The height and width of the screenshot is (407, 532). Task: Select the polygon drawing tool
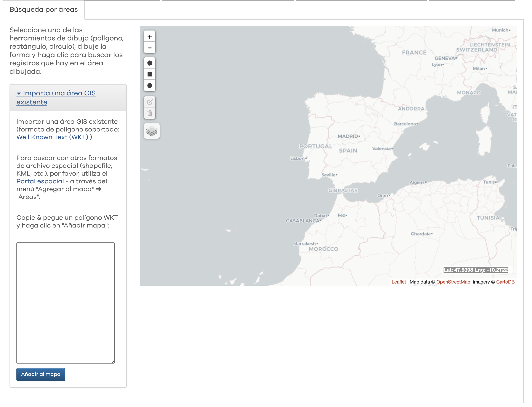(x=149, y=63)
